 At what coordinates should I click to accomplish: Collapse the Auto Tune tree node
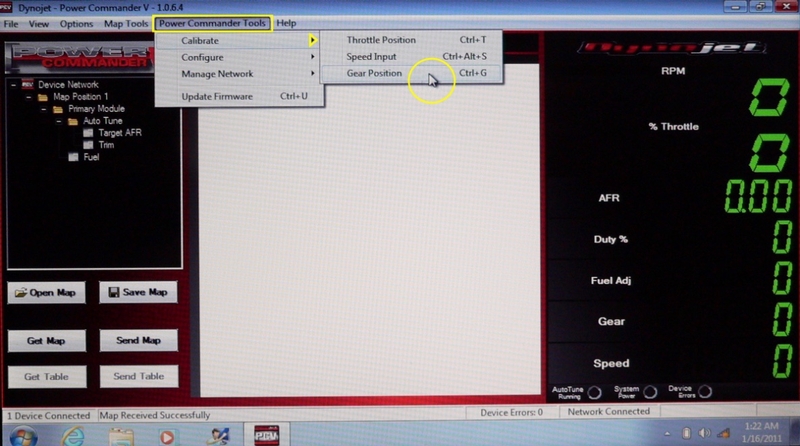(x=59, y=121)
